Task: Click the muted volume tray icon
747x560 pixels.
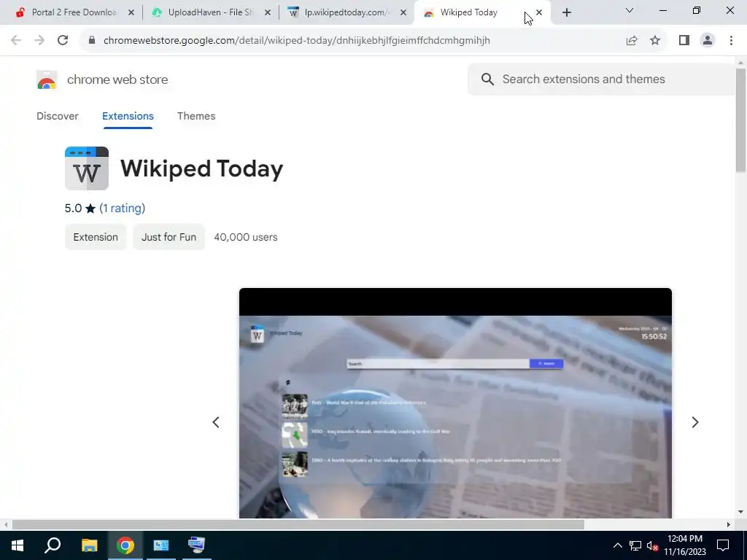Action: click(652, 545)
